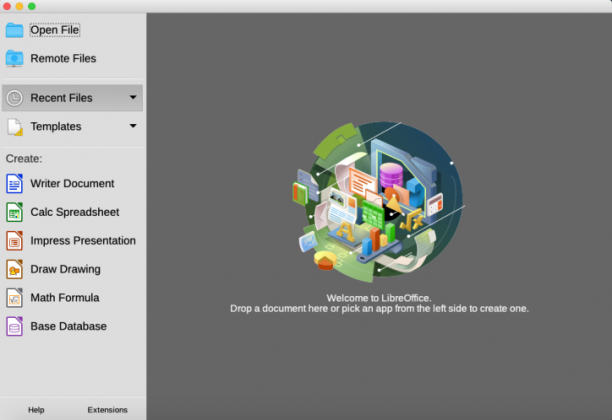Viewport: 612px width, 420px height.
Task: Create a new Impress Presentation
Action: pos(83,240)
